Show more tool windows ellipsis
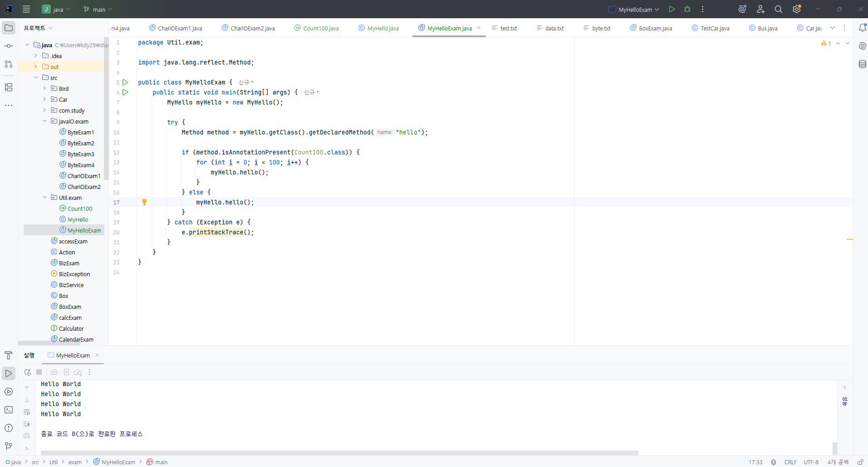The height and width of the screenshot is (467, 868). click(9, 105)
